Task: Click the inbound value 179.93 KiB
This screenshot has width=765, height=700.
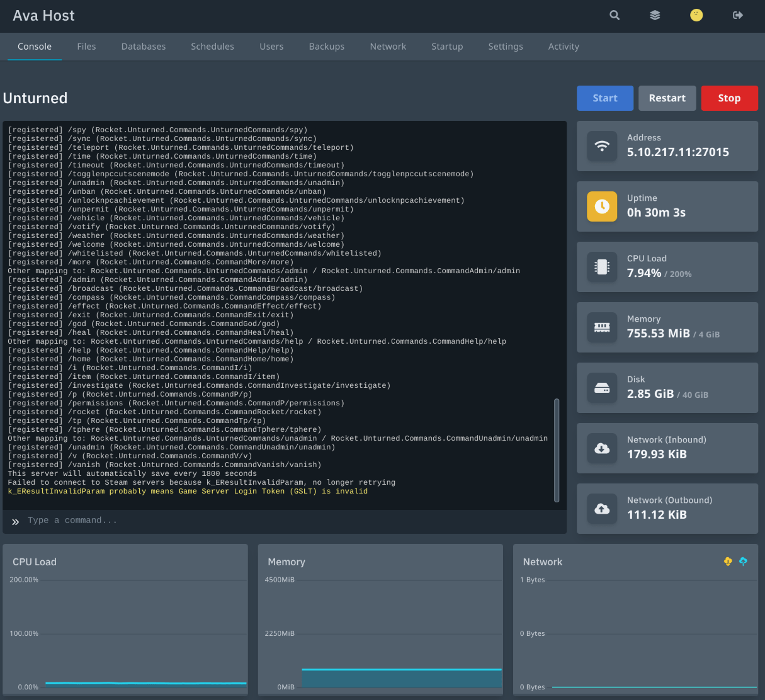Action: 657,454
